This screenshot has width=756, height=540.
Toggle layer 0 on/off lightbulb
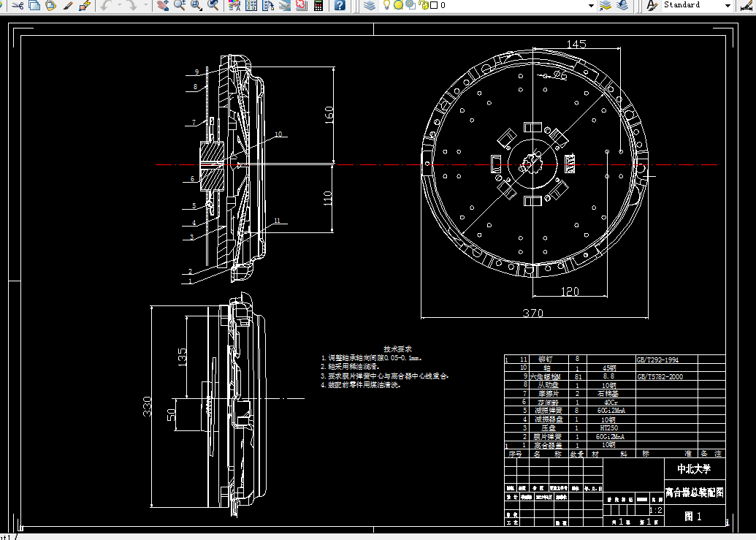click(x=386, y=5)
